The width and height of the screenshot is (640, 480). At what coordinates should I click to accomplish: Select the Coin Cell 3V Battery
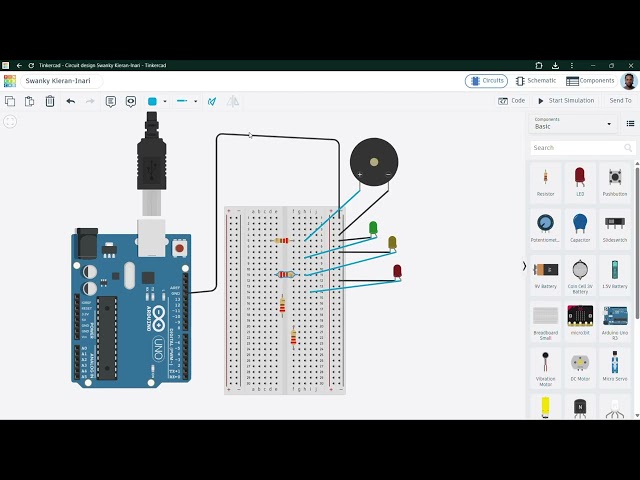(x=580, y=276)
